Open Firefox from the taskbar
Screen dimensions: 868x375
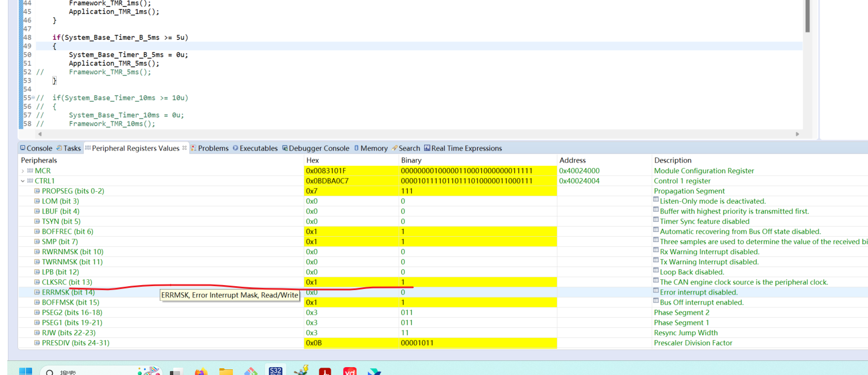[201, 371]
